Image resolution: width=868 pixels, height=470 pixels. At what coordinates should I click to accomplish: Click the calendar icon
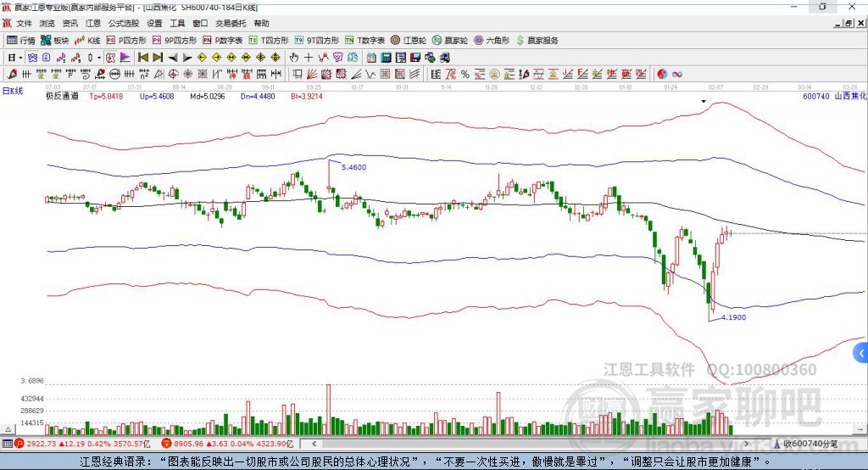(x=371, y=58)
